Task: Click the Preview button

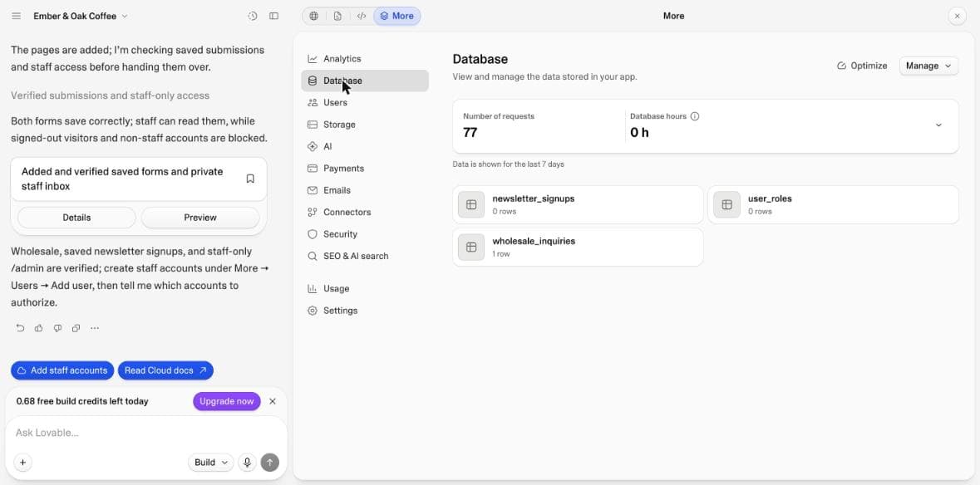Action: point(200,218)
